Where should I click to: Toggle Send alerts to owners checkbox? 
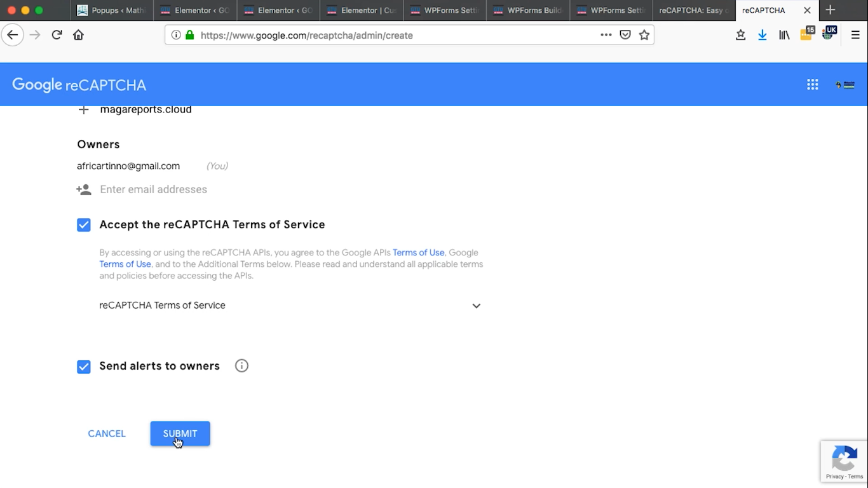[x=84, y=367]
